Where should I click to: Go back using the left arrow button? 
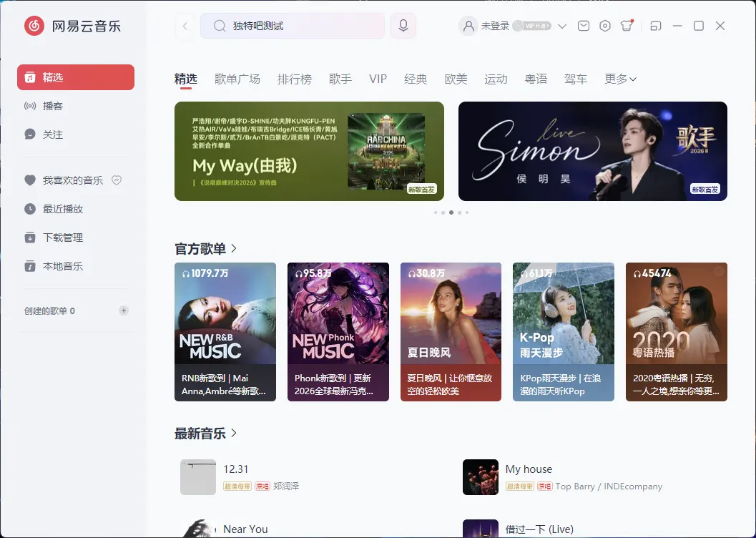185,26
